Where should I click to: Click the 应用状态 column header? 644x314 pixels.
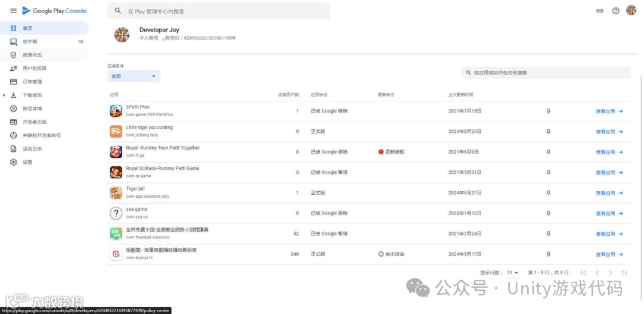tap(318, 95)
